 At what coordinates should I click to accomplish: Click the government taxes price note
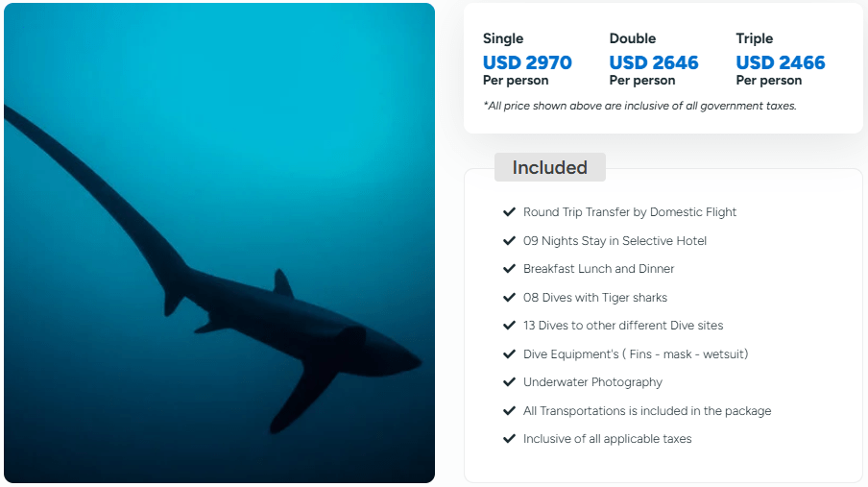[639, 106]
